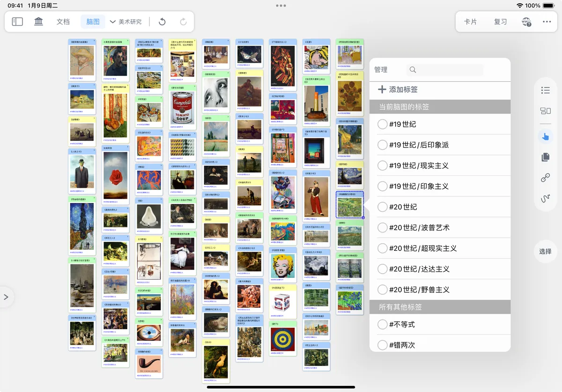The width and height of the screenshot is (562, 392).
Task: Click 添加标签 to add a tag
Action: click(x=403, y=89)
